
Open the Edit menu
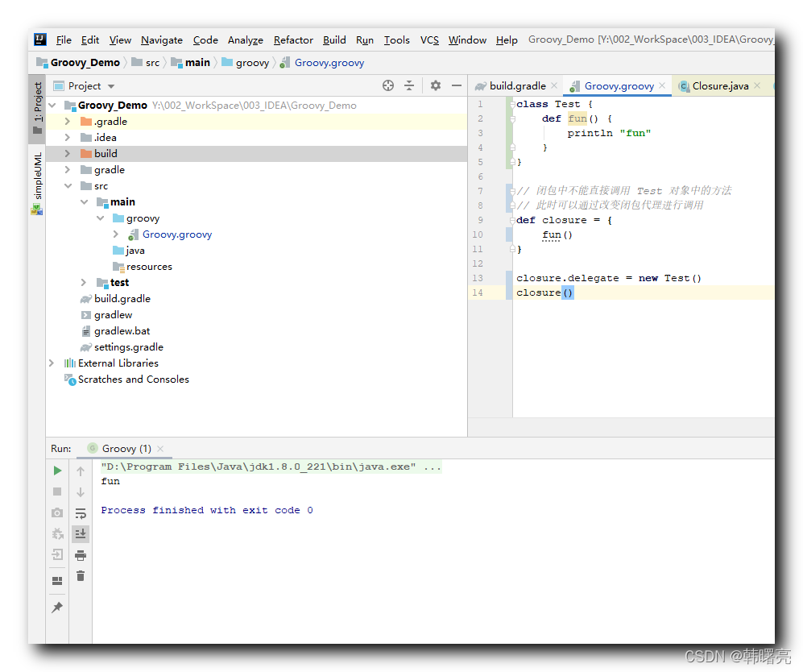[90, 40]
